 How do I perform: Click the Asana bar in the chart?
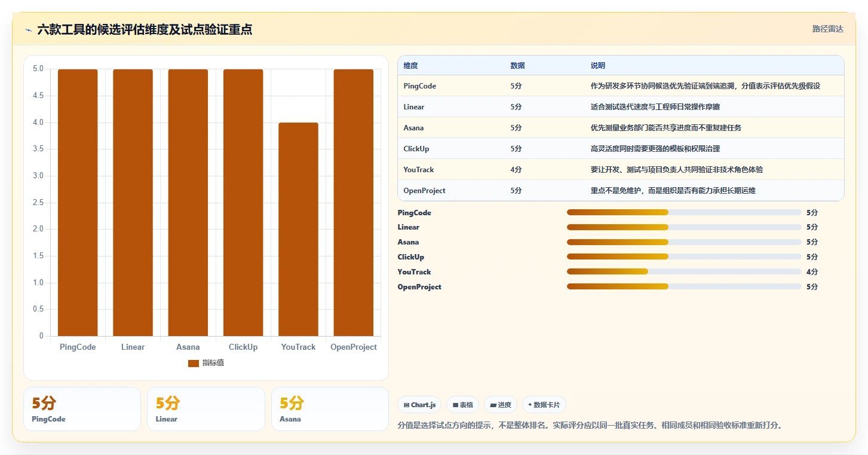tap(188, 203)
